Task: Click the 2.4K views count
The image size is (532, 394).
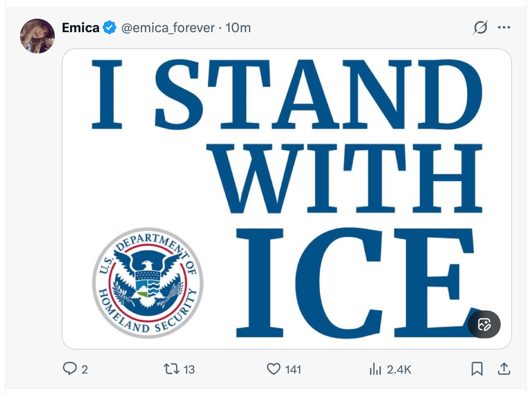Action: point(399,370)
